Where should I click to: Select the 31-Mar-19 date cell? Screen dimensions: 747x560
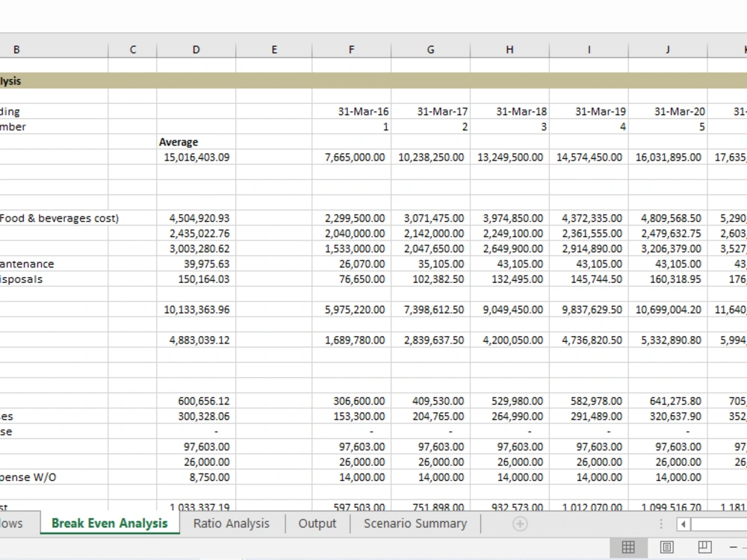coord(589,111)
